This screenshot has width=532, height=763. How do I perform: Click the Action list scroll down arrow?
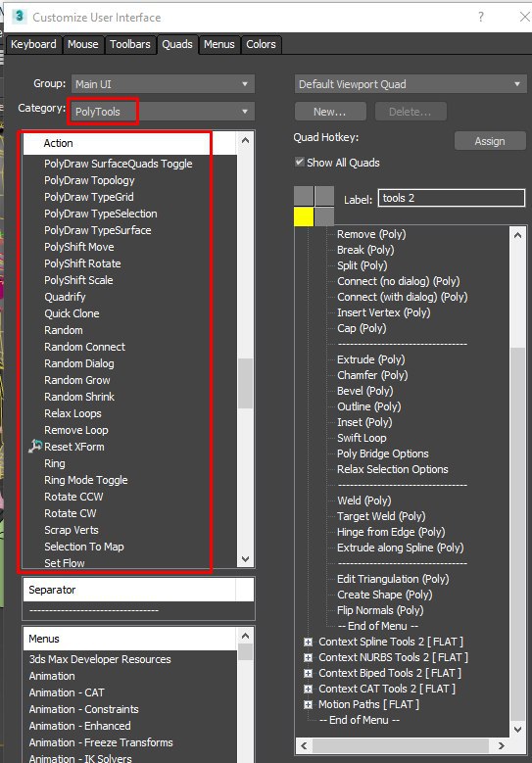click(x=245, y=559)
